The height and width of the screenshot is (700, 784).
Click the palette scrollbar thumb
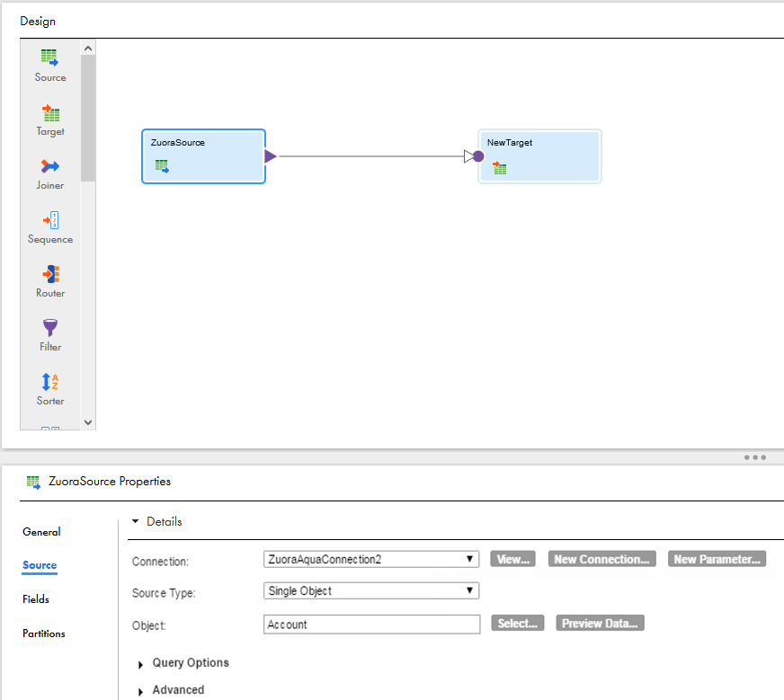88,119
